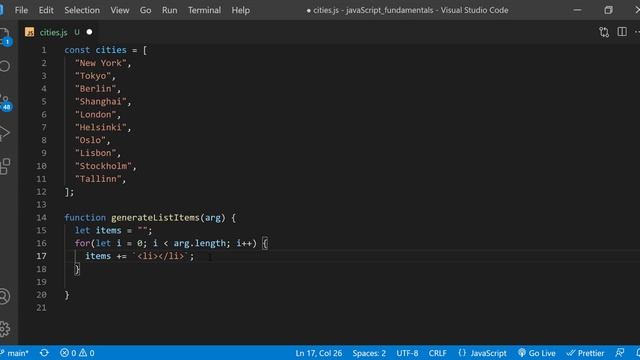
Task: Click the generateListItems function name
Action: pos(155,218)
